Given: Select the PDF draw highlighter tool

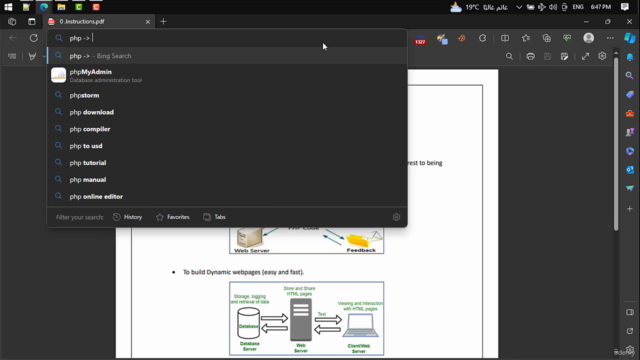Looking at the screenshot, I should point(32,56).
